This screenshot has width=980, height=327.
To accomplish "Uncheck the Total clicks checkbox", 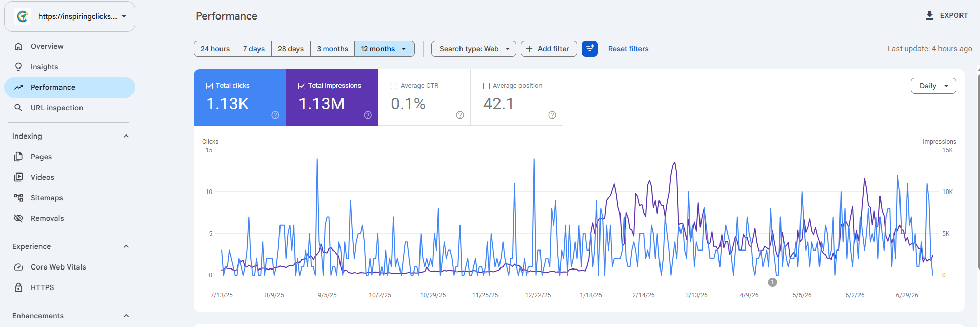I will pos(209,86).
